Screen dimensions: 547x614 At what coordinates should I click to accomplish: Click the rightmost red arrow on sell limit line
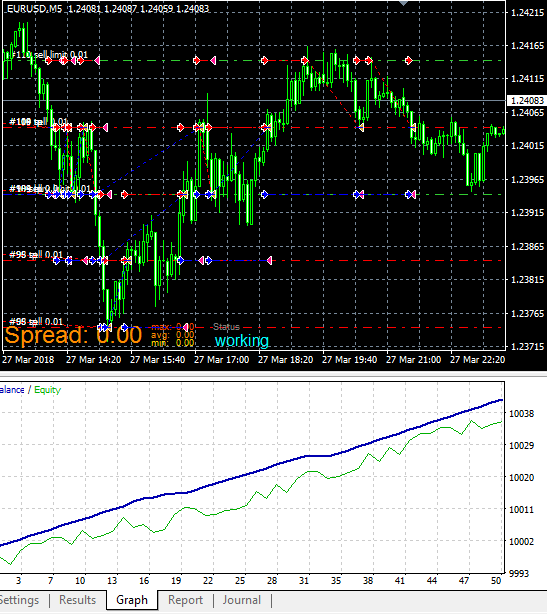point(409,60)
